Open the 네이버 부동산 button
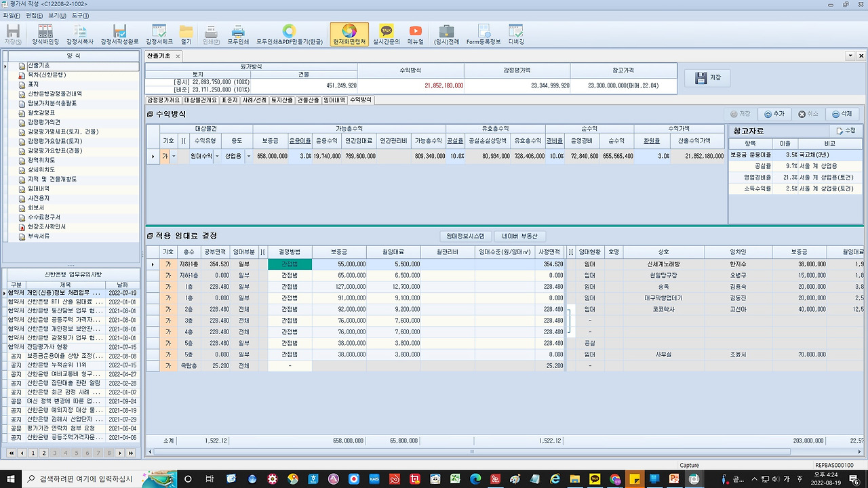868x488 pixels. click(x=519, y=236)
